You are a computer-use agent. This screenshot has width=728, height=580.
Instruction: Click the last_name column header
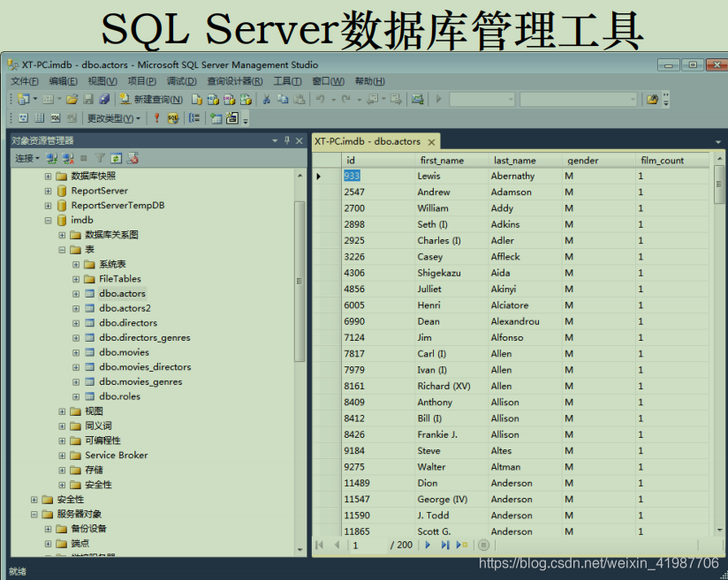point(525,161)
